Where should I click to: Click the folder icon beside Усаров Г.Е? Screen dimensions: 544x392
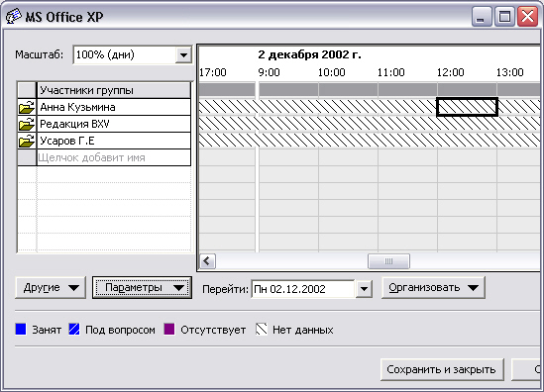pos(27,141)
